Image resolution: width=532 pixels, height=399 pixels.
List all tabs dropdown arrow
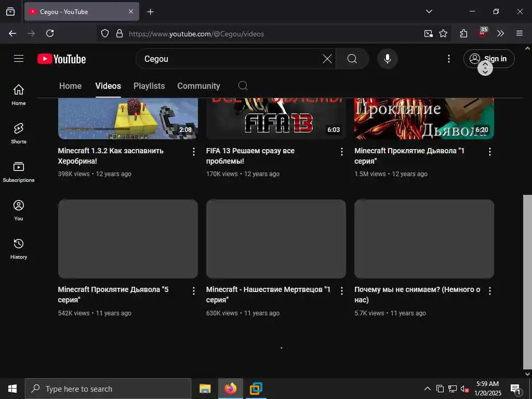click(429, 11)
